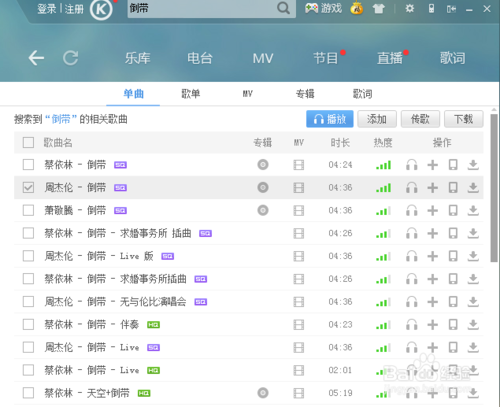Click the 时长 column header
500x407 pixels.
click(340, 143)
